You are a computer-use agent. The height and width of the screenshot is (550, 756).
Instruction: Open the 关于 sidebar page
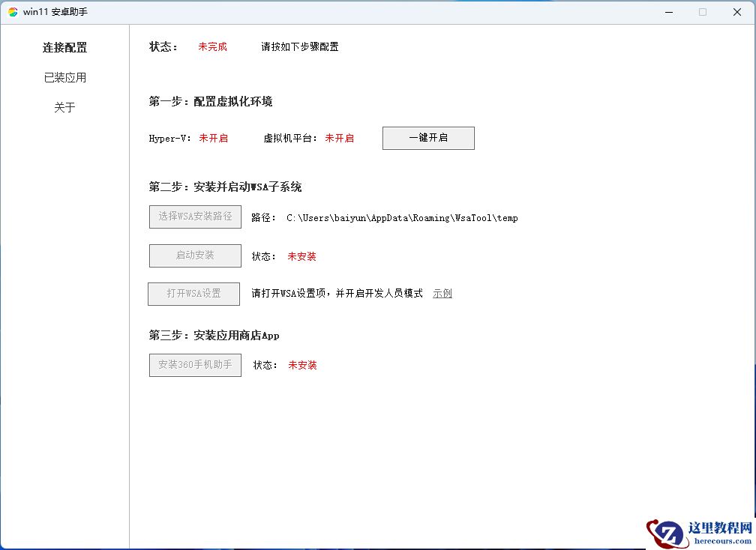(64, 107)
